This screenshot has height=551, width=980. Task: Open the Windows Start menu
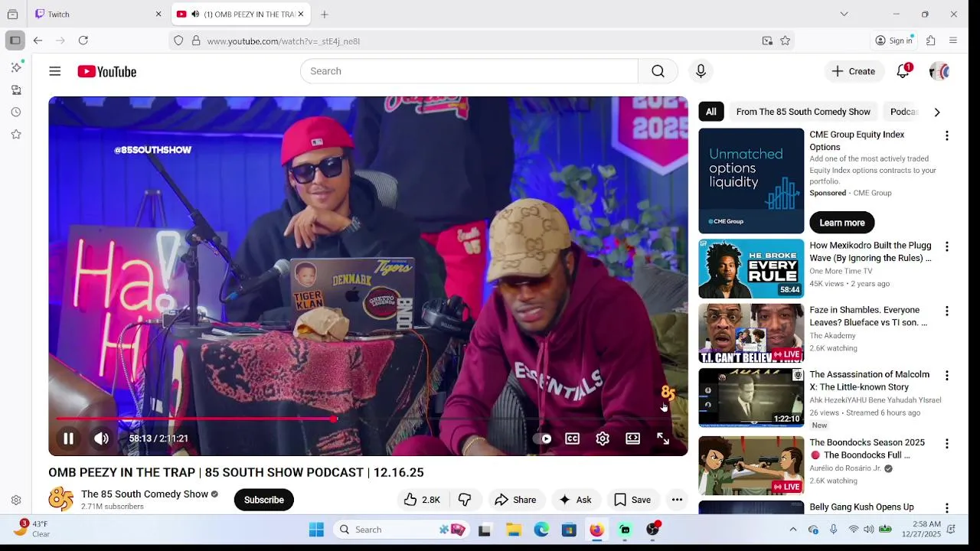(316, 530)
